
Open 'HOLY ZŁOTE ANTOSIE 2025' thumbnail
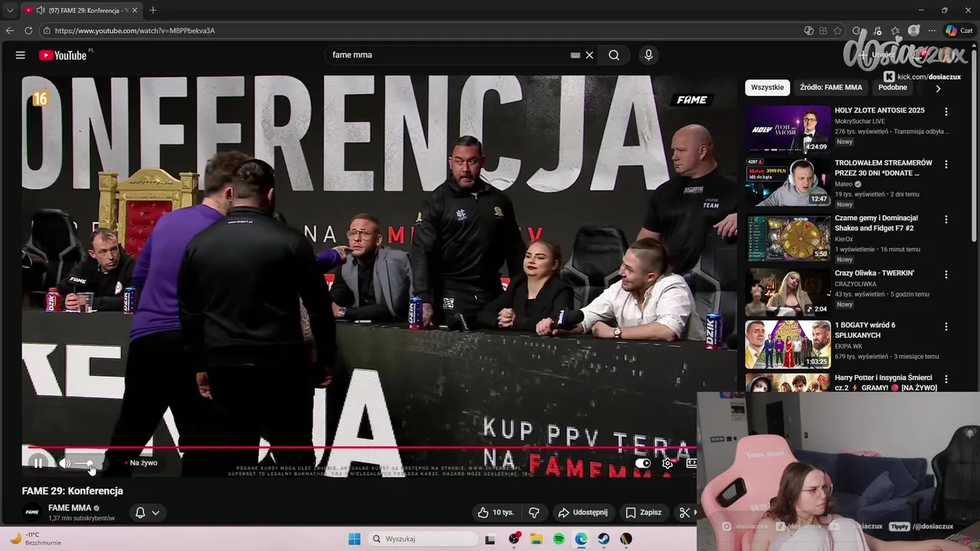click(x=788, y=129)
